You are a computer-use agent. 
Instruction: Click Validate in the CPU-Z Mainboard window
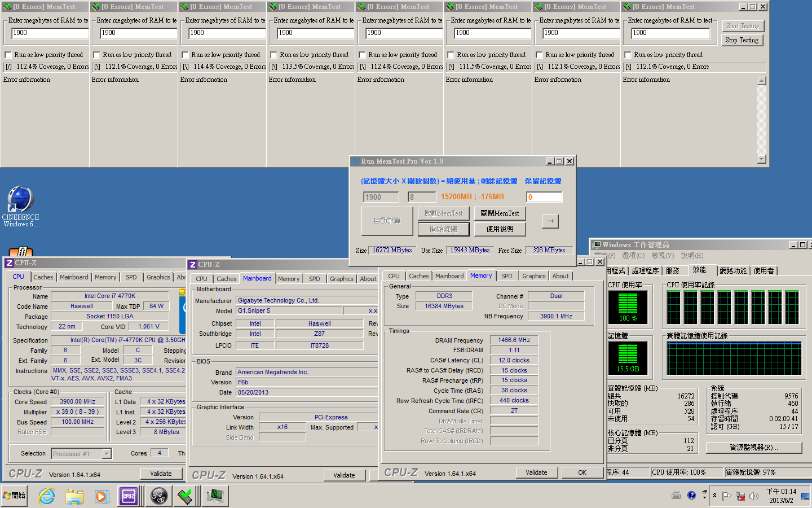344,475
